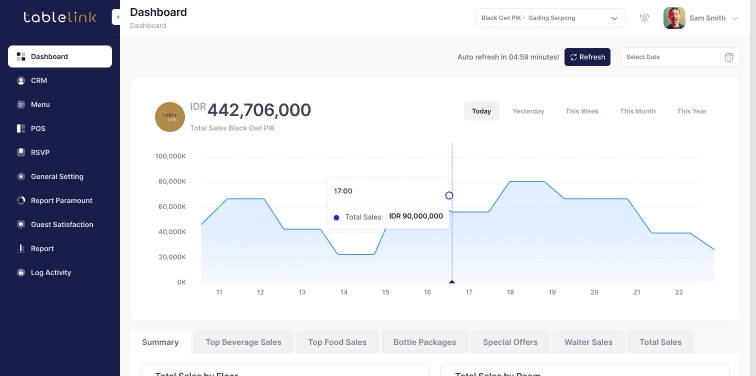The height and width of the screenshot is (376, 756).
Task: Click the RSVP bookmark icon
Action: click(21, 152)
